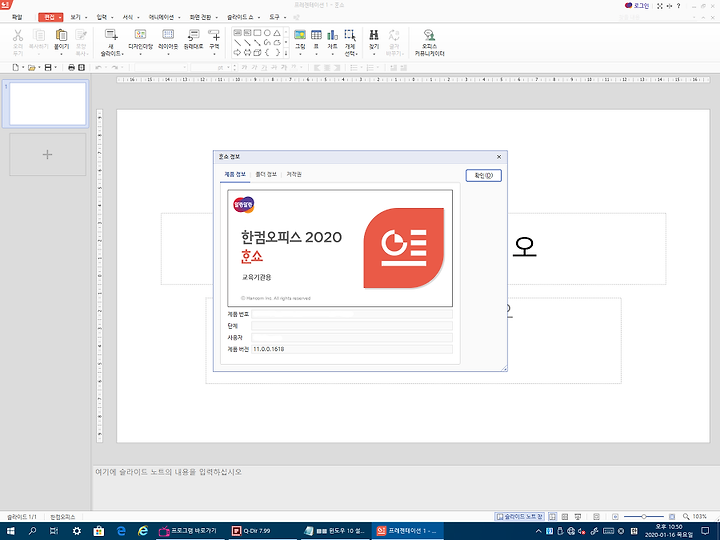Screen dimensions: 720x540
Task: Open the 보기 (View) menu
Action: point(75,17)
